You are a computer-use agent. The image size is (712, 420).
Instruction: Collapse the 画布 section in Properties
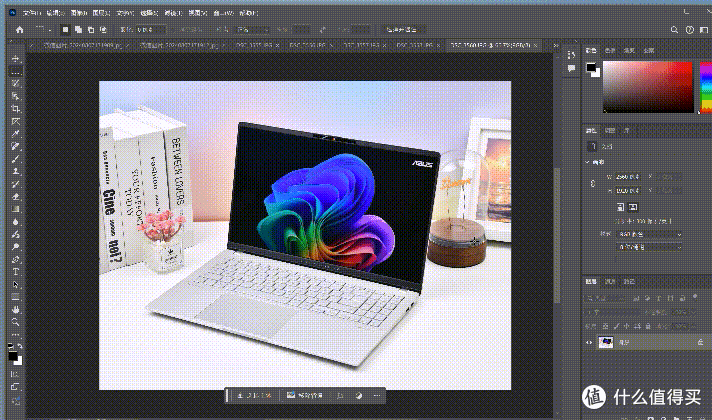click(x=588, y=162)
